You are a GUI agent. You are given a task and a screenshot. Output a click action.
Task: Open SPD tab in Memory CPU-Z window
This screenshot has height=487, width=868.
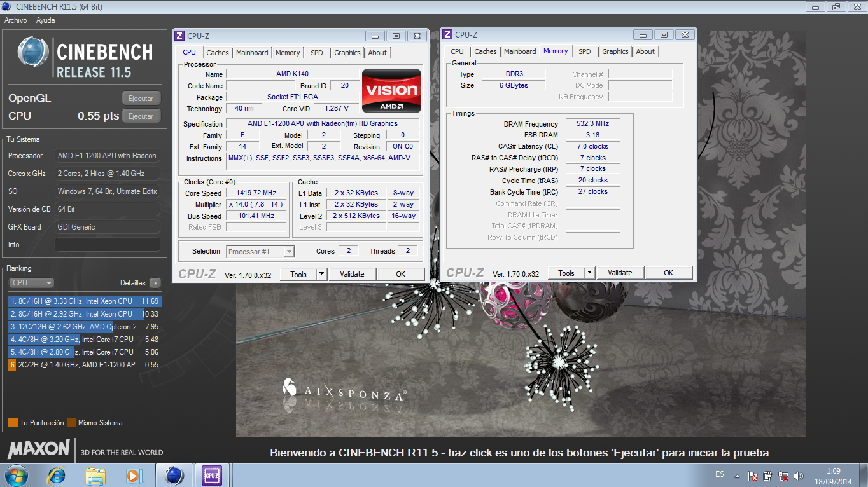coord(585,51)
